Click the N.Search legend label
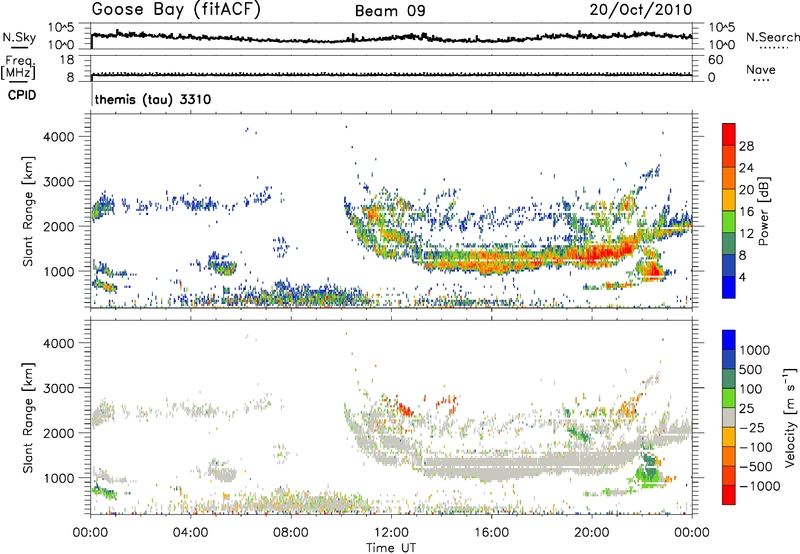The image size is (800, 554). pos(772,37)
